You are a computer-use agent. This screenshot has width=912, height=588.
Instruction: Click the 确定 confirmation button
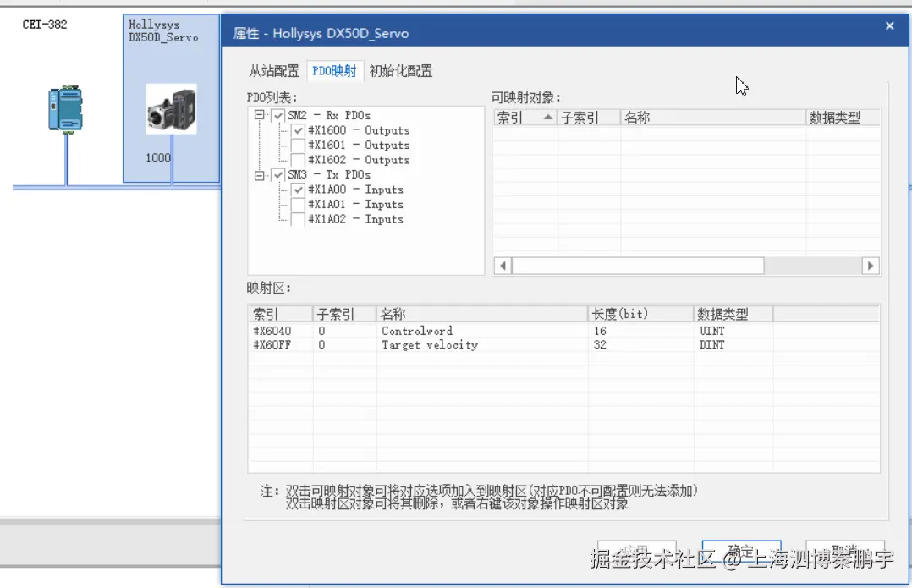[x=740, y=550]
